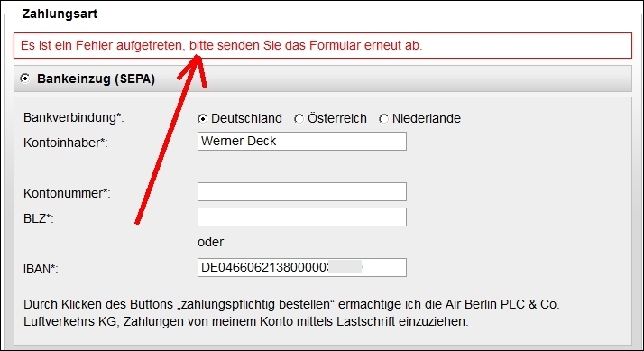
Task: Click the Kontoinhaber field with Werner Deck
Action: pyautogui.click(x=302, y=141)
